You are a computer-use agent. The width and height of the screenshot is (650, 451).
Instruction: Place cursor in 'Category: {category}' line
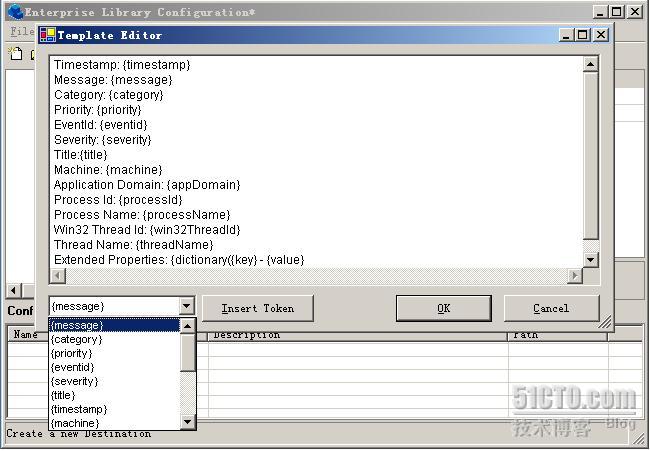(x=109, y=95)
